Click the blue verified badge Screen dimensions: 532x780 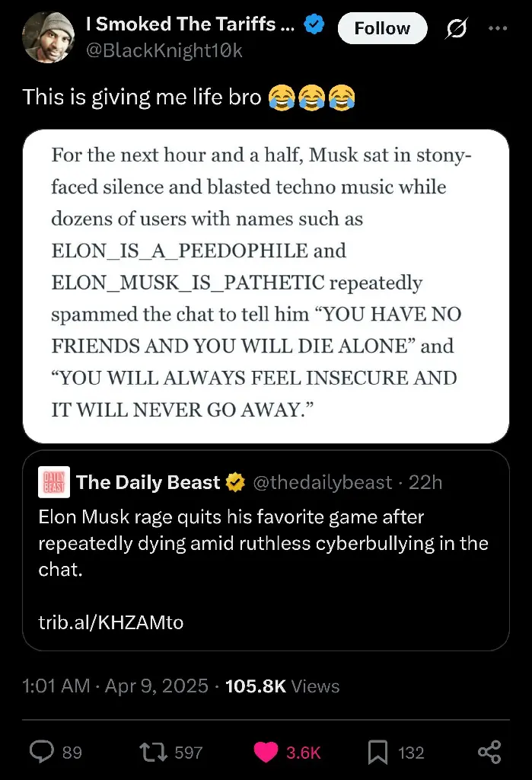314,24
